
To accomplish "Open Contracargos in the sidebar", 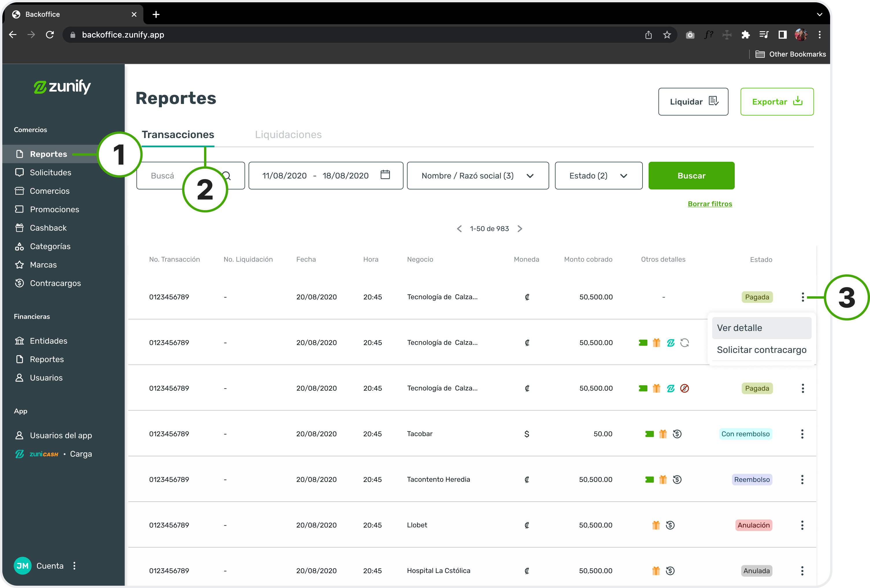I will (55, 283).
